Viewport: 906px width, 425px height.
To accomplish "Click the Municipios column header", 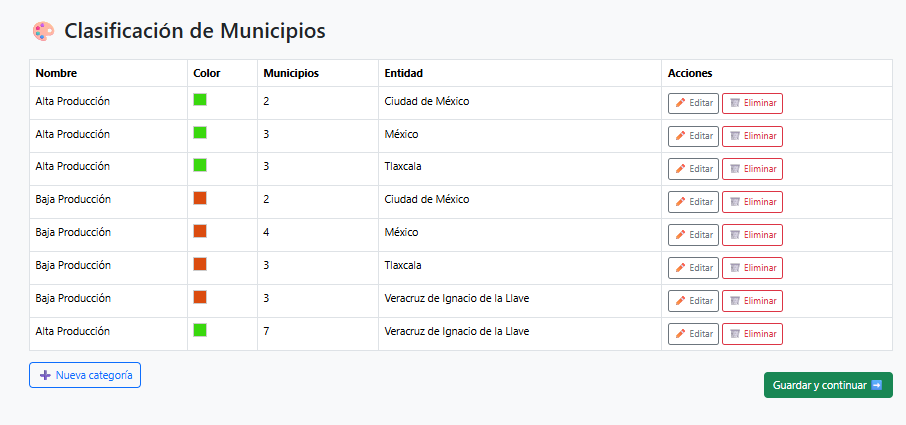I will coord(291,73).
